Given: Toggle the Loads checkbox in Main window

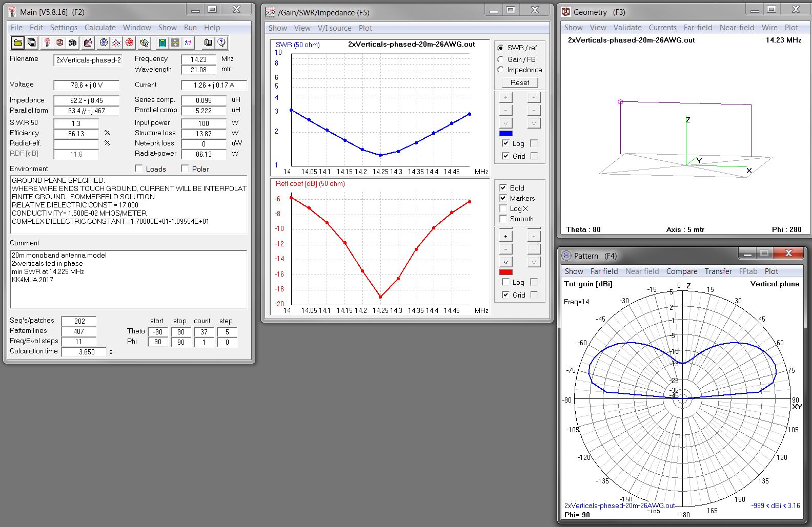Looking at the screenshot, I should pyautogui.click(x=138, y=168).
